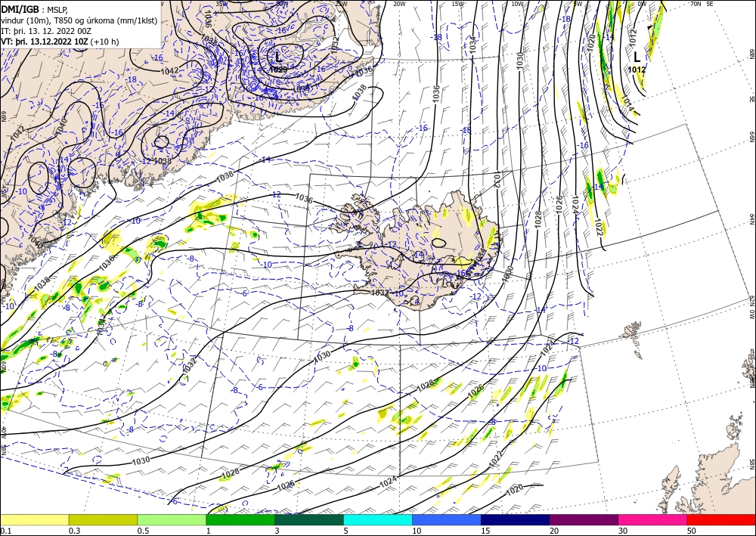Click the DMI/IGB : MSLP title text

point(34,10)
